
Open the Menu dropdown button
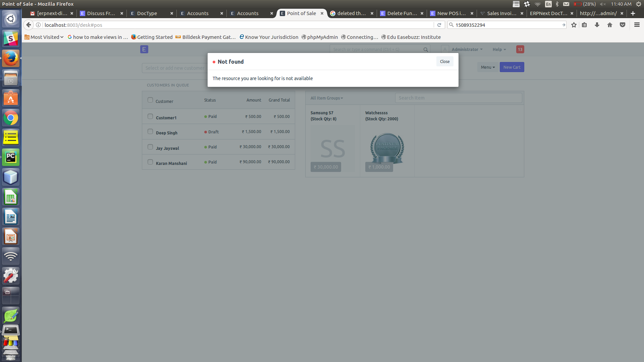click(x=488, y=67)
